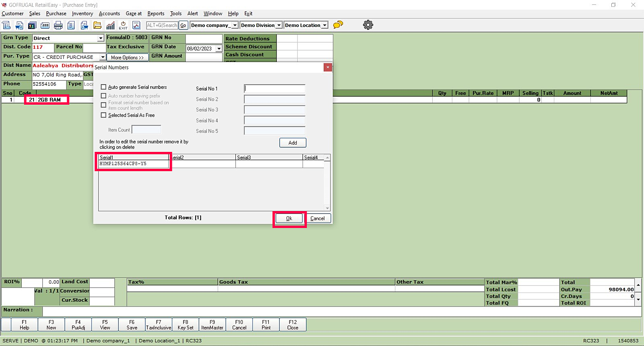Click the F11 Print button
Viewport: 644px width, 346px height.
coord(266,325)
